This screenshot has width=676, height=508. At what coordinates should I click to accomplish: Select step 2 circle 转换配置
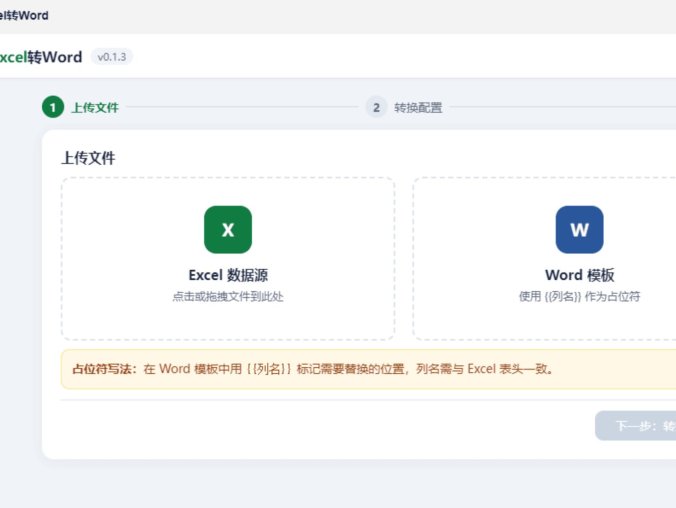(x=376, y=107)
